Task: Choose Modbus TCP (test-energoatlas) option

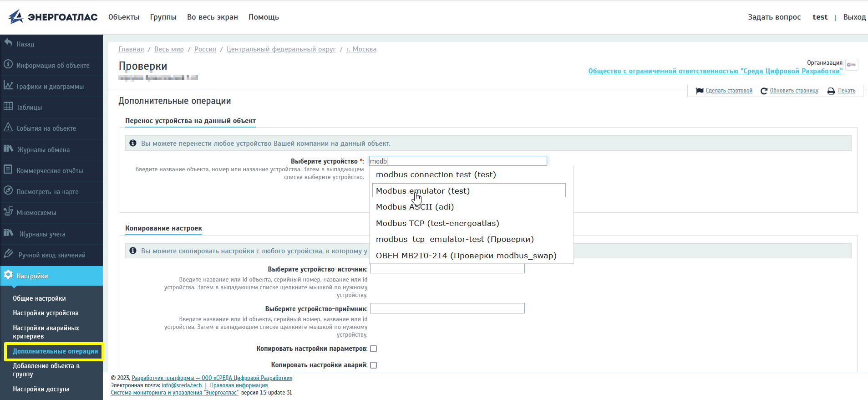Action: (x=437, y=223)
